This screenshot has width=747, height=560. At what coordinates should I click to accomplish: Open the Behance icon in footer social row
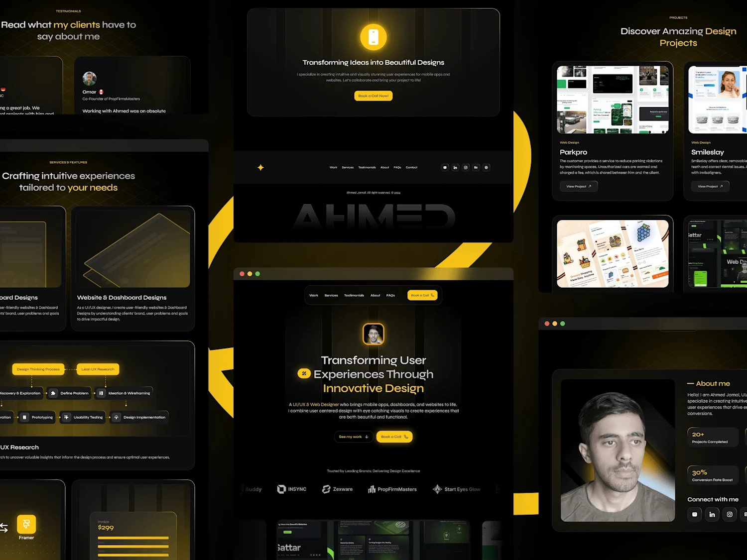pyautogui.click(x=476, y=167)
